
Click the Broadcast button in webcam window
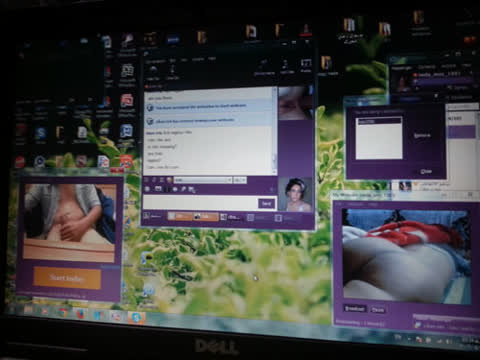click(x=354, y=309)
